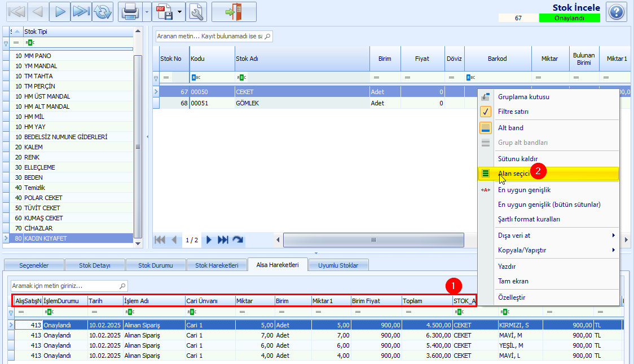The height and width of the screenshot is (364, 634).
Task: Click Toplam column header in lower grid
Action: (427, 301)
